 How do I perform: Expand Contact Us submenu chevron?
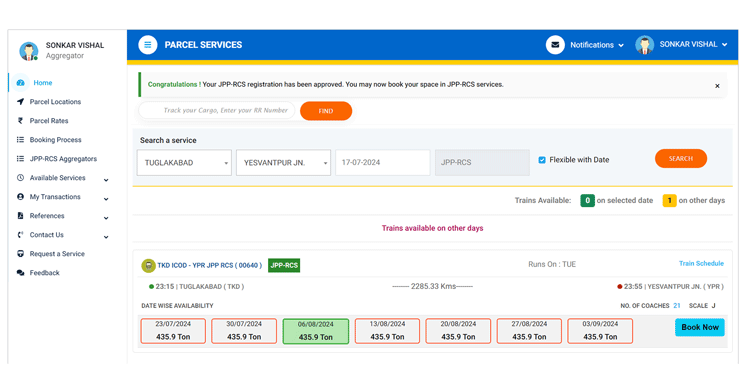point(106,237)
